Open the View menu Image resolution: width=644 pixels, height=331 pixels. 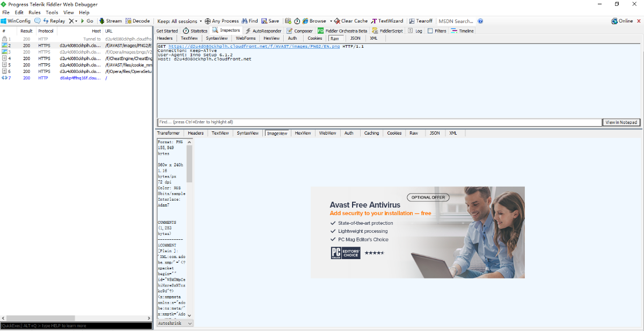click(x=69, y=12)
